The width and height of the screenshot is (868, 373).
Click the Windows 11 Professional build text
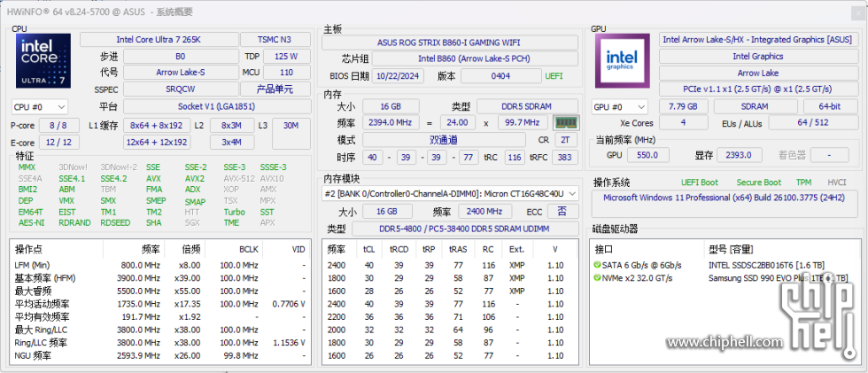pos(725,198)
